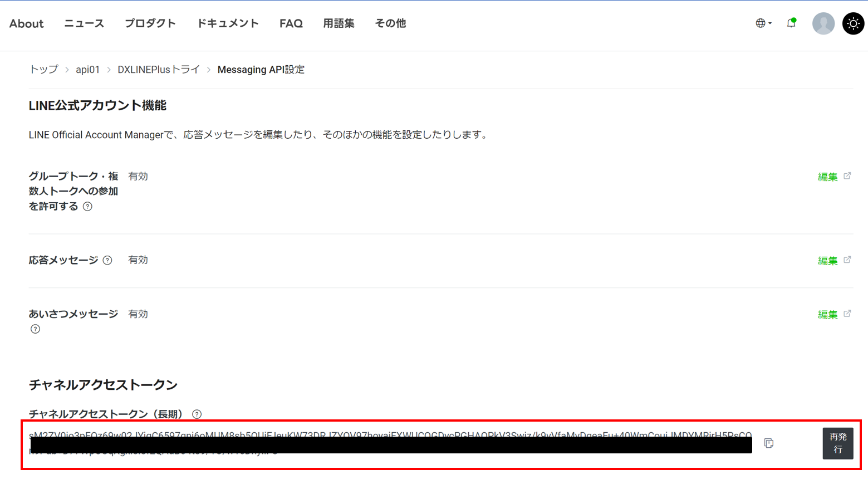The height and width of the screenshot is (484, 868).
Task: Click help icon for チャネルアクセストークン（長期）
Action: (197, 414)
